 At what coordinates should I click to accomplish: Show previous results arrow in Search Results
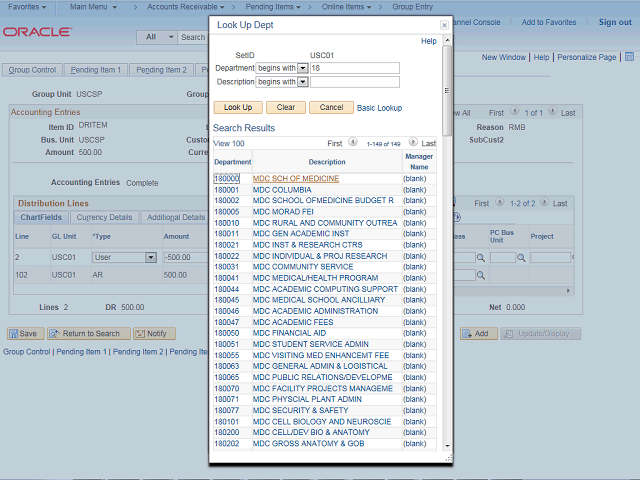coord(353,142)
